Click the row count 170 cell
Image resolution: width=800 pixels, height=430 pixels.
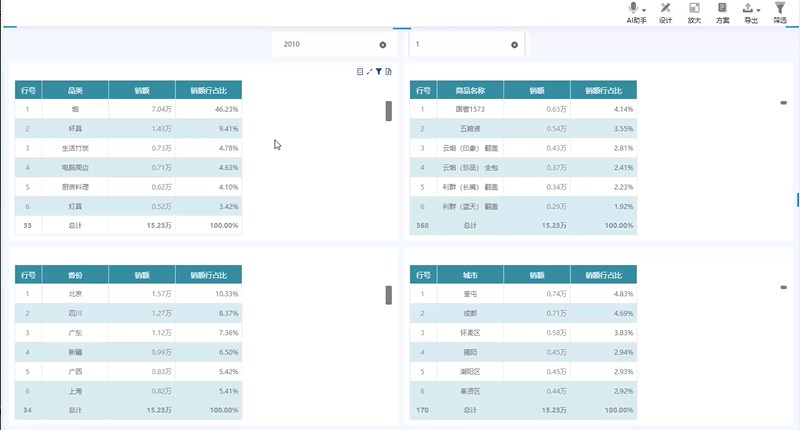pyautogui.click(x=423, y=410)
